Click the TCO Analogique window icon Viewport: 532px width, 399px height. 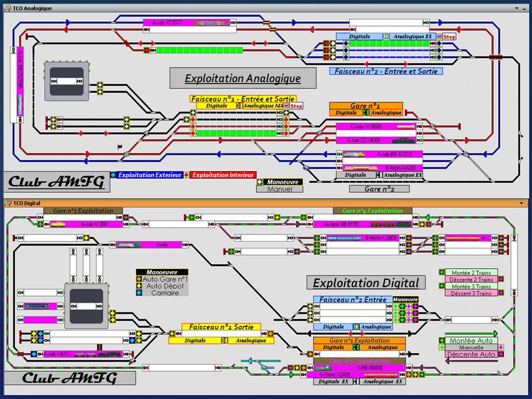click(x=7, y=8)
